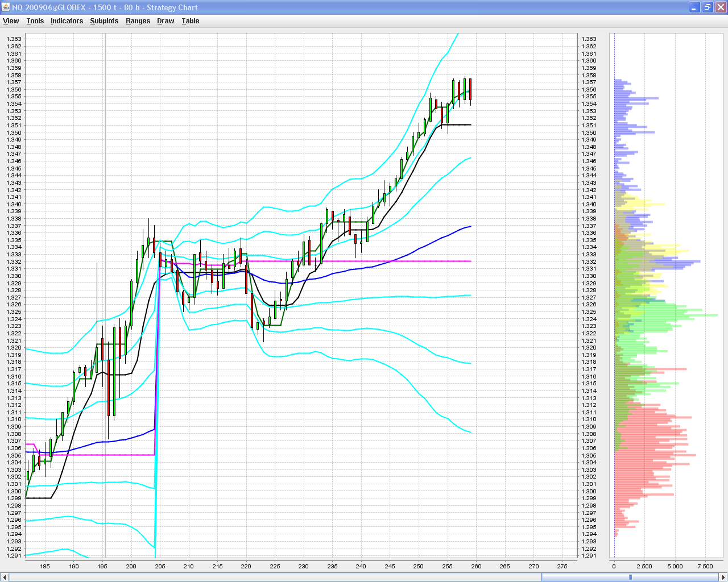Open the Indicators menu
This screenshot has width=728, height=582.
(x=67, y=21)
